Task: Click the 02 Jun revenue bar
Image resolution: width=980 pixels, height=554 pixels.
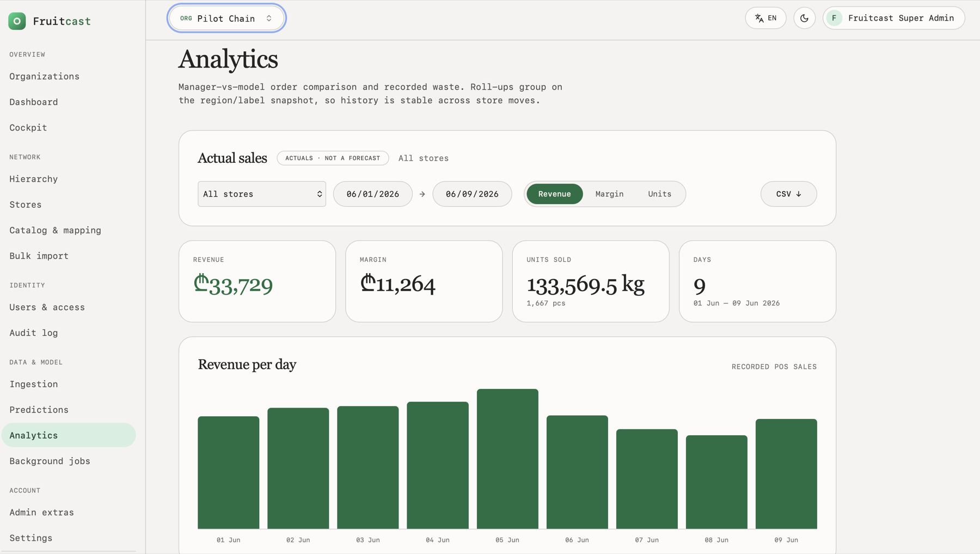Action: point(298,468)
